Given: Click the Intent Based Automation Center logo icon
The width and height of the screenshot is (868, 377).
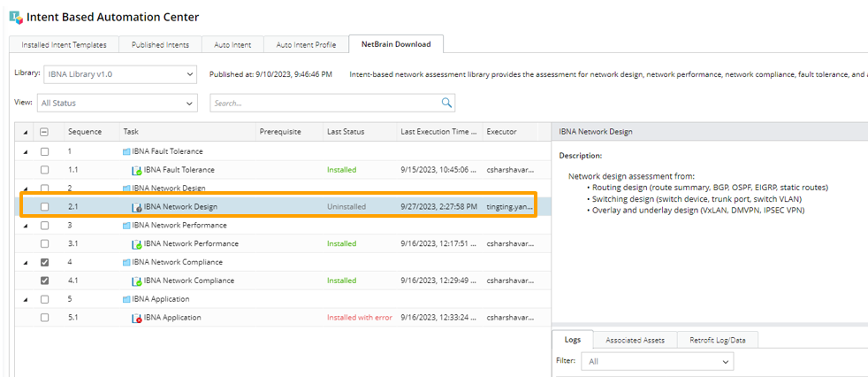Looking at the screenshot, I should pyautogui.click(x=17, y=17).
